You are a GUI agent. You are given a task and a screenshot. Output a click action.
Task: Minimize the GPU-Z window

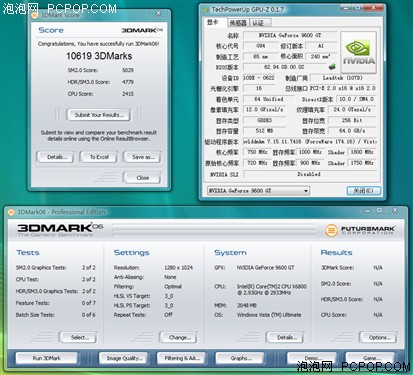coord(347,7)
